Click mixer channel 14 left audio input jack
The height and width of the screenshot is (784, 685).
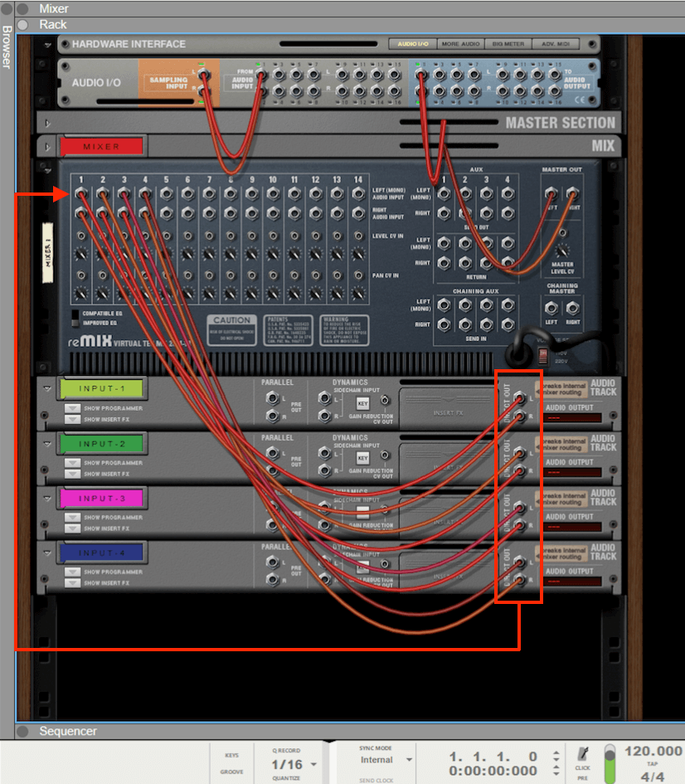click(358, 193)
